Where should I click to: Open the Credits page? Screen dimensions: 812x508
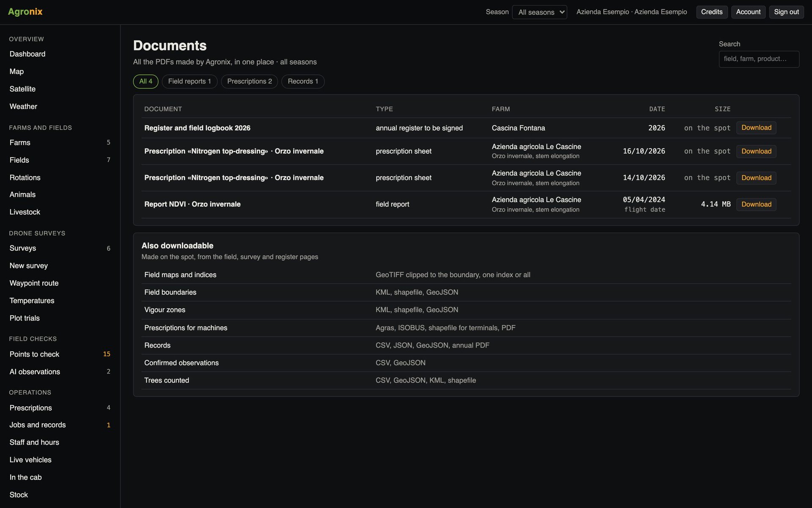coord(712,12)
